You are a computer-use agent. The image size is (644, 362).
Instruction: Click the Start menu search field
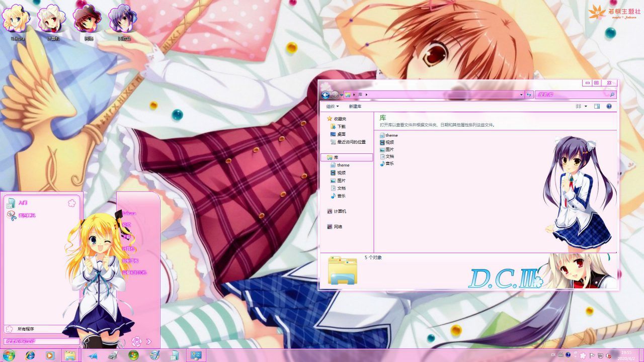[x=42, y=341]
